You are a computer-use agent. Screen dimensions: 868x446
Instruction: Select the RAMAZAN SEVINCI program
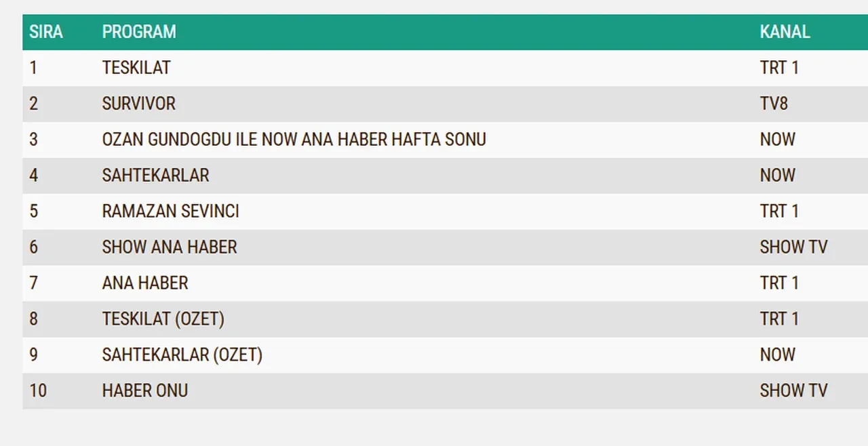[170, 211]
